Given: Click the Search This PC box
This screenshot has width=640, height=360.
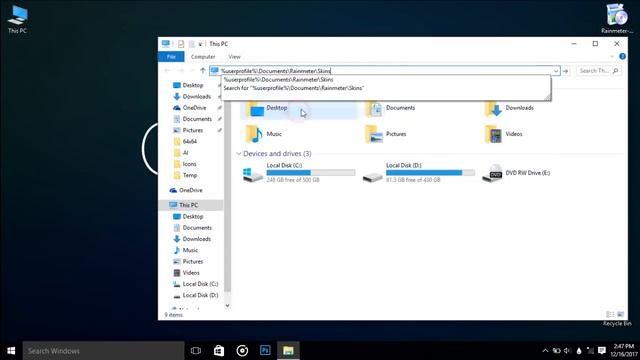Looking at the screenshot, I should [x=599, y=71].
